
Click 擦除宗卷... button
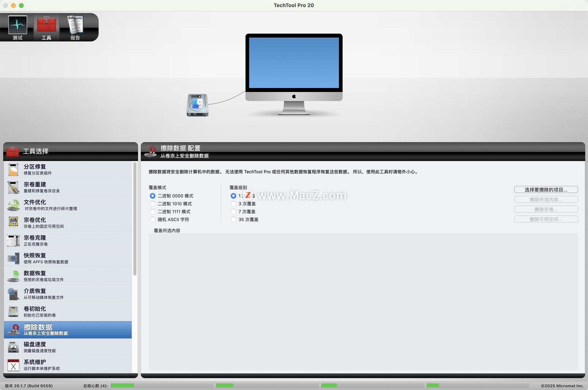point(546,209)
